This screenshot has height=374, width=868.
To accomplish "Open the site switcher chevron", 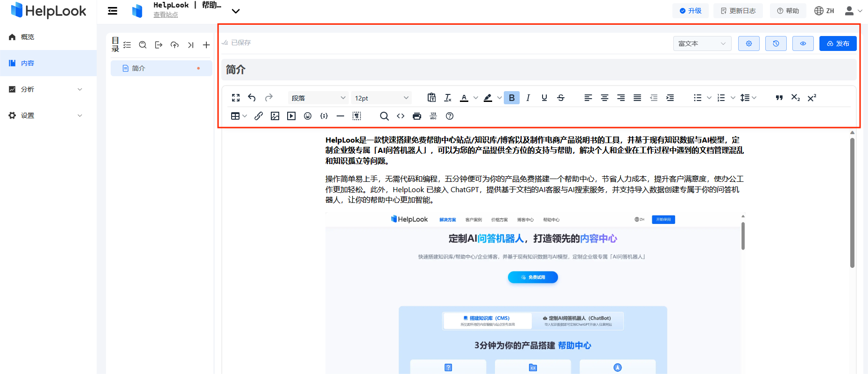I will point(236,11).
